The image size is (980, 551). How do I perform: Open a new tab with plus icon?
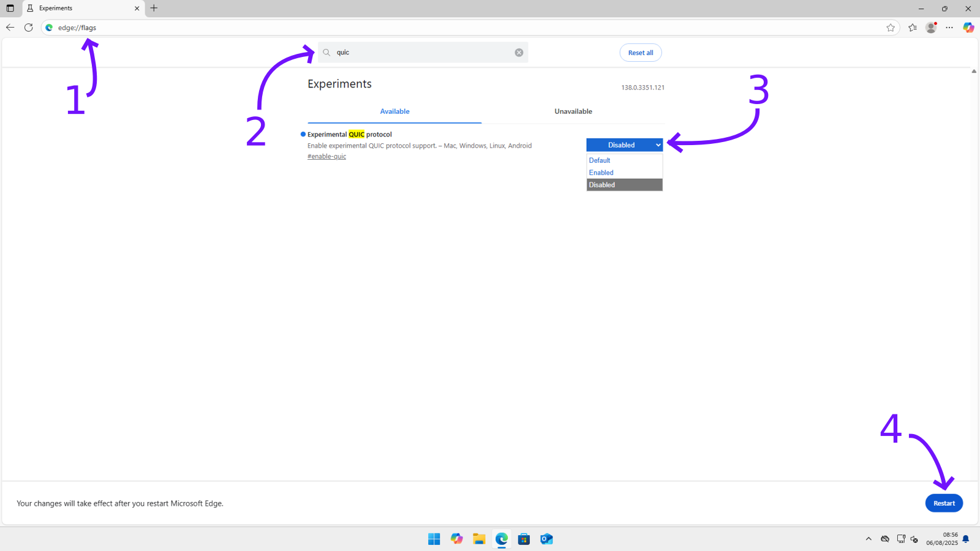pyautogui.click(x=154, y=8)
